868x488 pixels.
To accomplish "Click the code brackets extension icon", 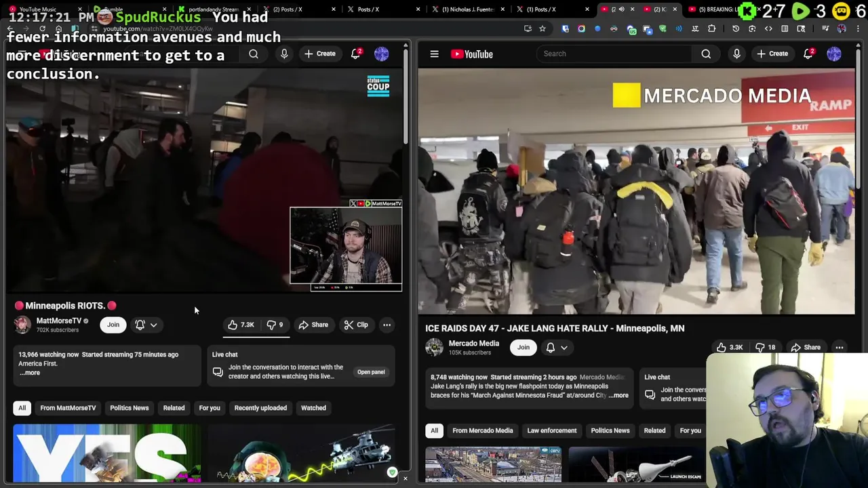I will click(768, 28).
